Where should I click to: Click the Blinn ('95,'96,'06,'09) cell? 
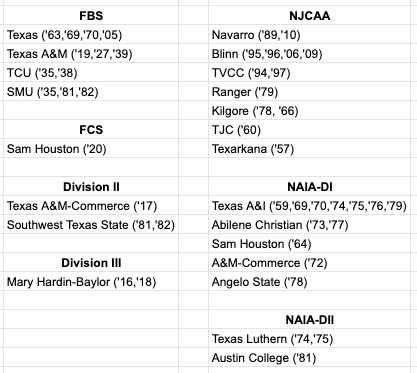pos(310,53)
